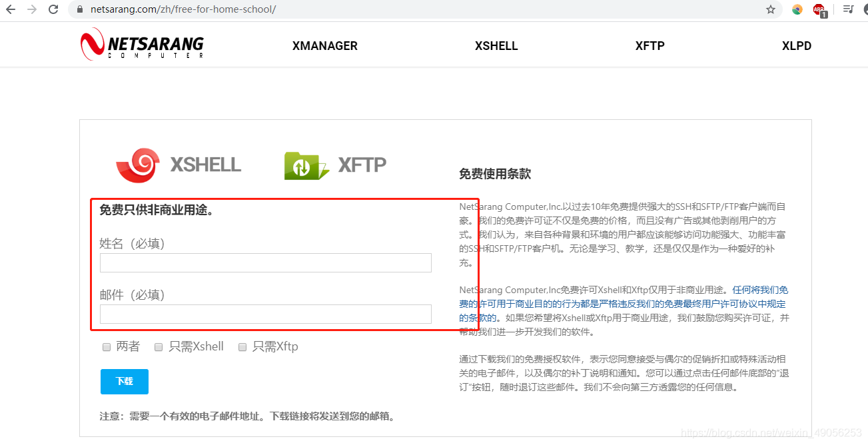Open the colorful circular browser extension icon
The height and width of the screenshot is (445, 868).
(797, 9)
